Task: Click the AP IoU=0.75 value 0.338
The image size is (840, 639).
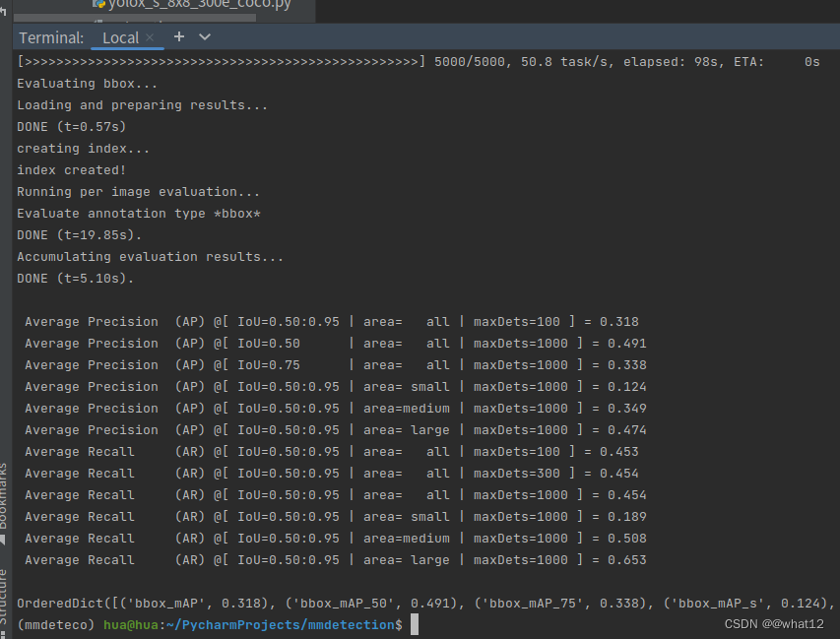Action: click(626, 365)
